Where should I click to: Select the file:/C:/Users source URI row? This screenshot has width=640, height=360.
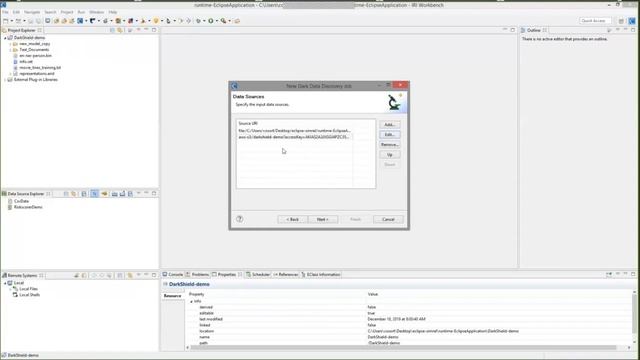294,131
